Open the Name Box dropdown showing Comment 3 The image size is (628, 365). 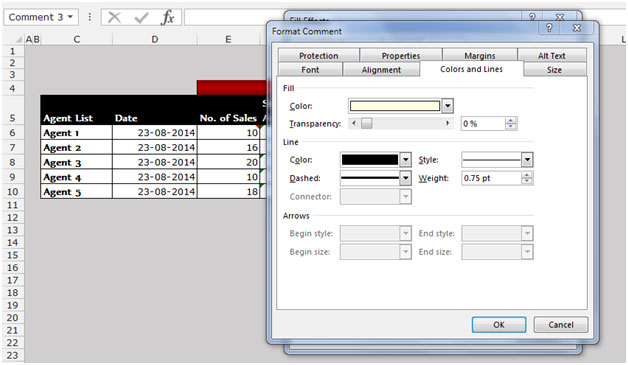[x=70, y=17]
